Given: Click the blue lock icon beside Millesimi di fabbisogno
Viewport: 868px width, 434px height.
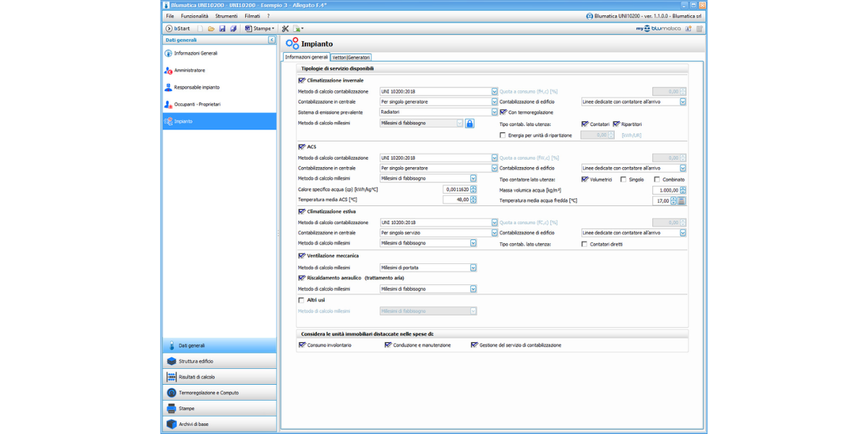Looking at the screenshot, I should click(469, 124).
